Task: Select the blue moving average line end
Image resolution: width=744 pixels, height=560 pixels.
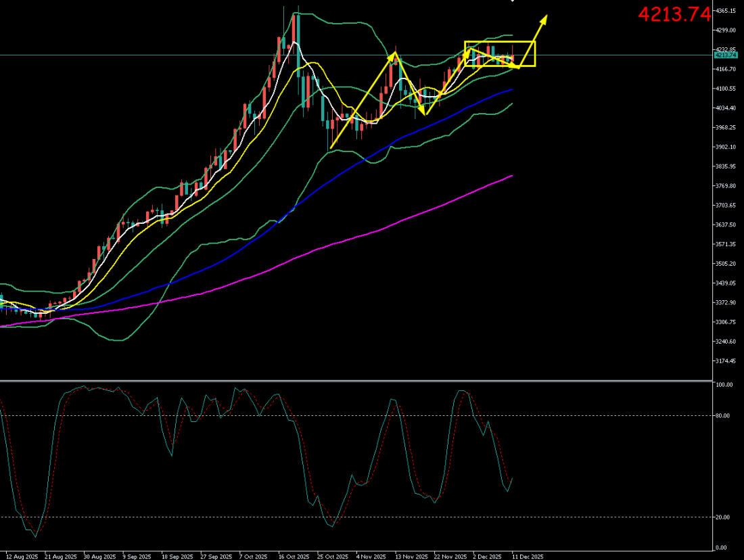Action: click(x=511, y=89)
